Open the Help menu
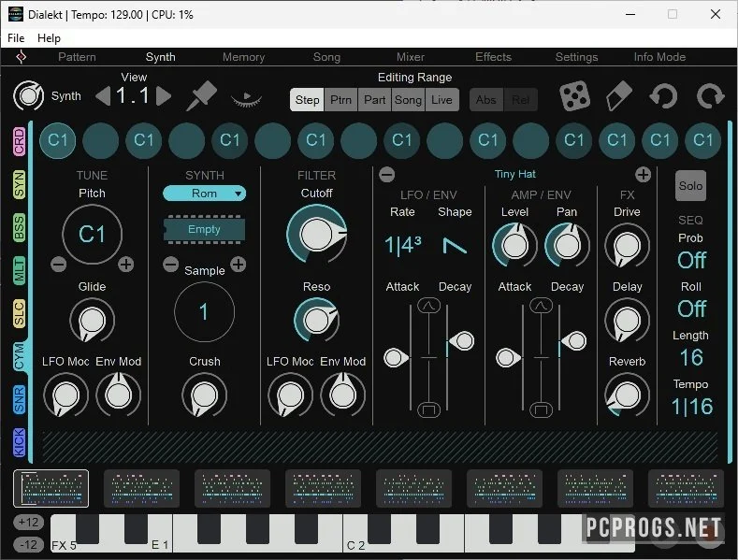 (49, 38)
